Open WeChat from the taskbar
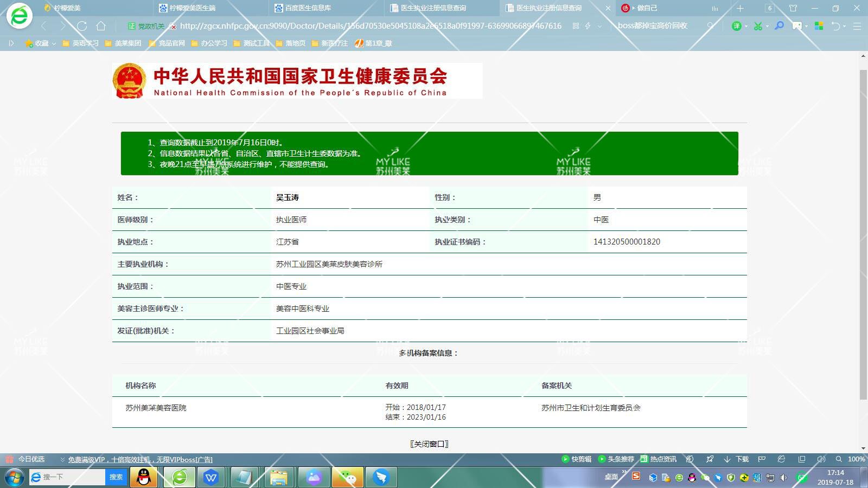Image resolution: width=868 pixels, height=488 pixels. [x=348, y=477]
